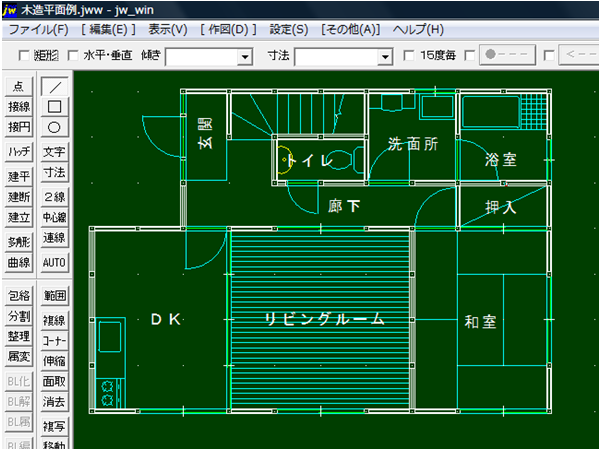Activate the 範囲 range selection tool
600x450 pixels.
[x=54, y=296]
